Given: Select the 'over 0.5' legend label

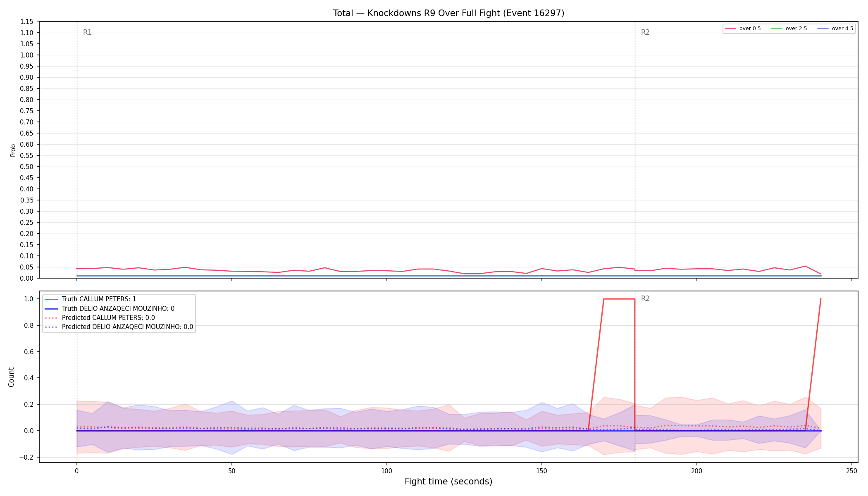Looking at the screenshot, I should [x=750, y=29].
